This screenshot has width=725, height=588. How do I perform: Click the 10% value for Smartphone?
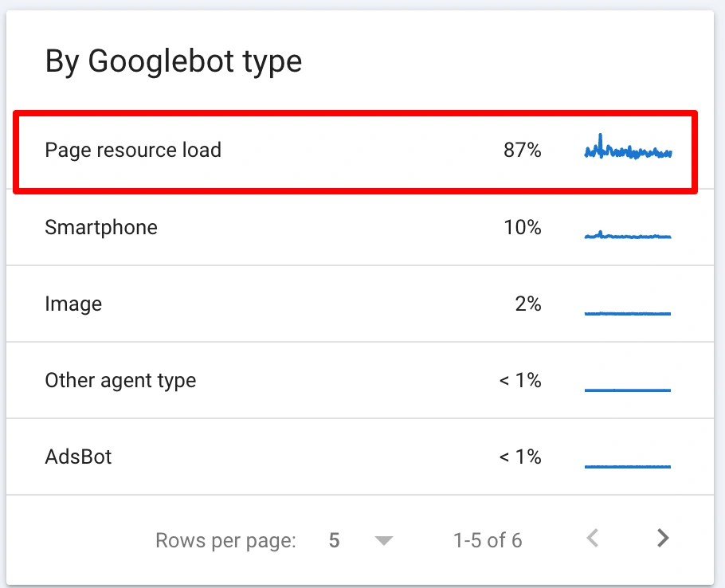pos(522,227)
